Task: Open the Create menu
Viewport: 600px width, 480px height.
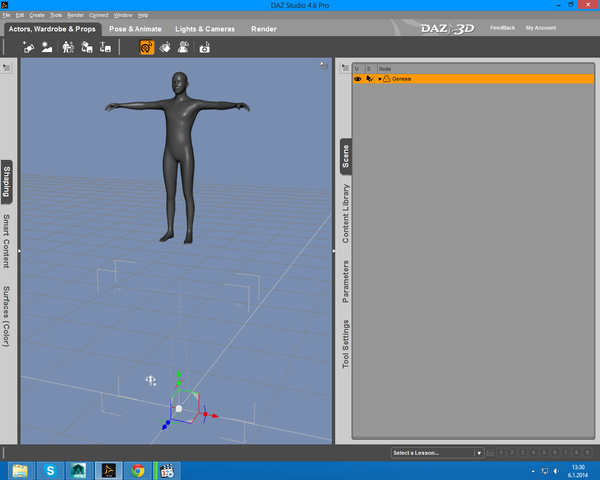Action: (36, 16)
